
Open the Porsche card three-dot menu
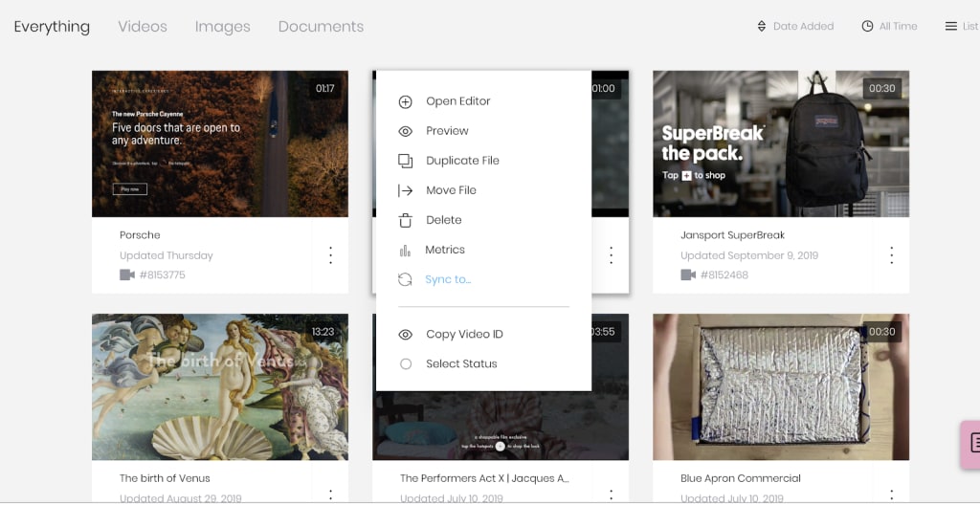click(x=330, y=255)
